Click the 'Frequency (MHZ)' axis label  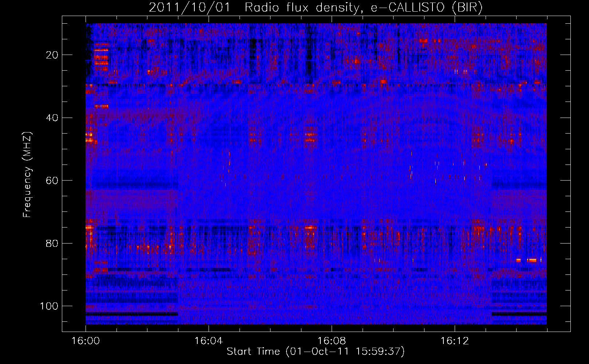[27, 174]
